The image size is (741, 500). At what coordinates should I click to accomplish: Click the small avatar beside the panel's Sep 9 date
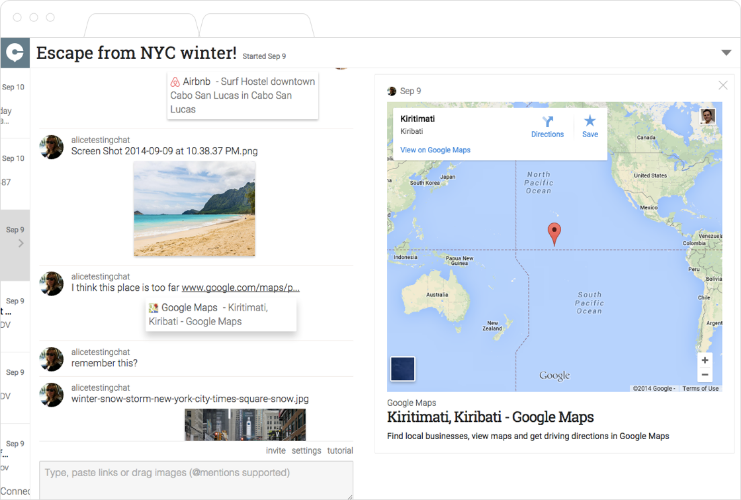(392, 91)
